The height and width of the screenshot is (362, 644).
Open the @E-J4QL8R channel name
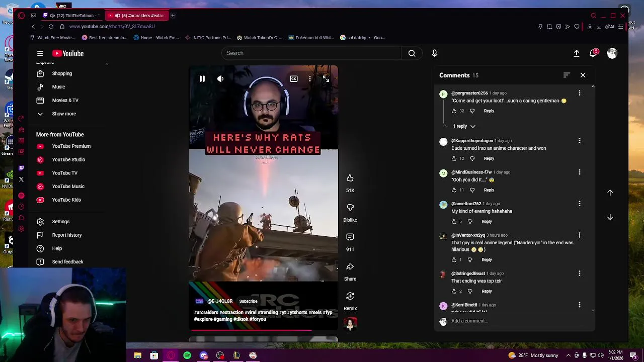point(220,301)
